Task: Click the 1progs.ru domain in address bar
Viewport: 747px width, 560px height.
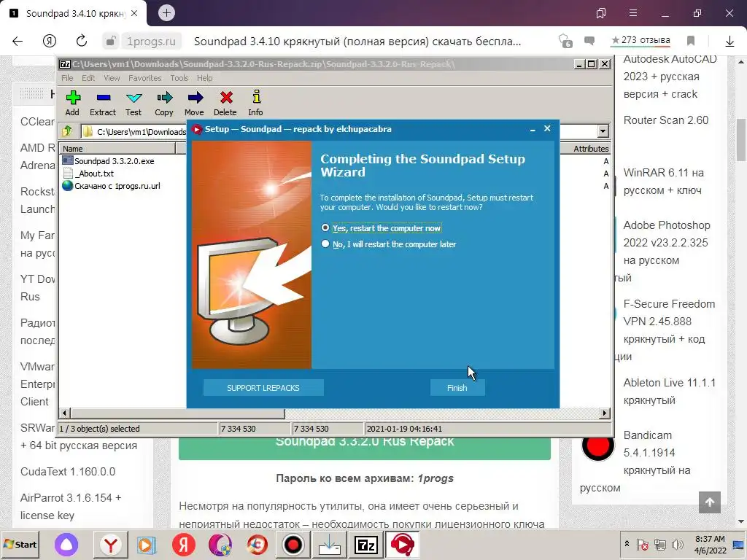Action: click(151, 42)
